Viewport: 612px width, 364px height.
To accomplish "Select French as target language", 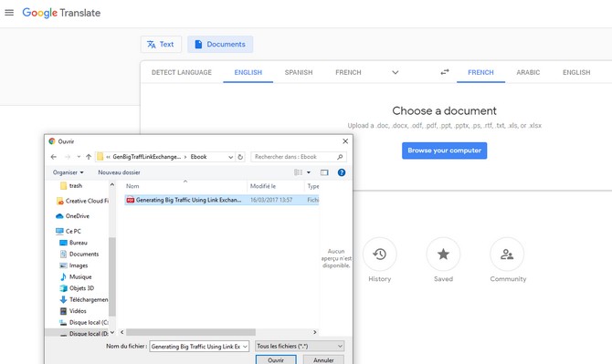I will 480,72.
